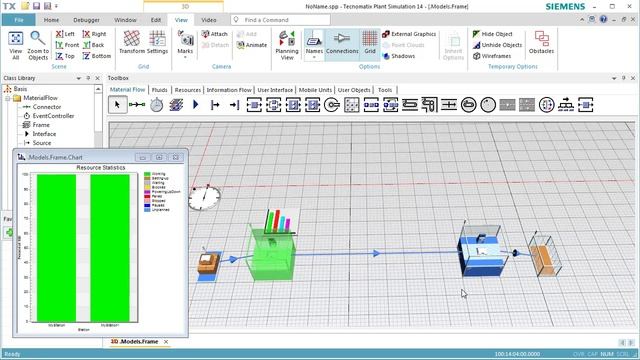Click the green Working legend swatch
The height and width of the screenshot is (360, 640).
[147, 174]
